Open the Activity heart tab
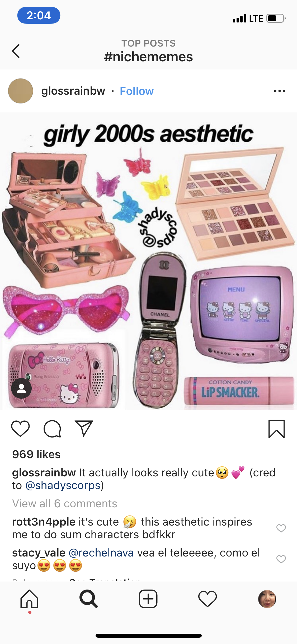 [208, 599]
